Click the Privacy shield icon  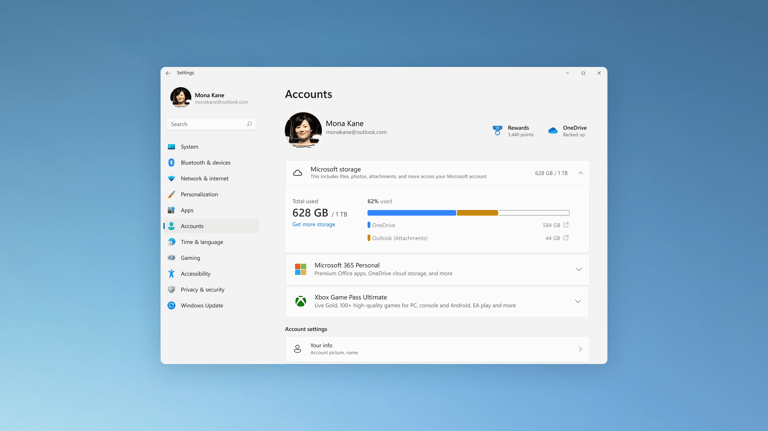point(171,289)
